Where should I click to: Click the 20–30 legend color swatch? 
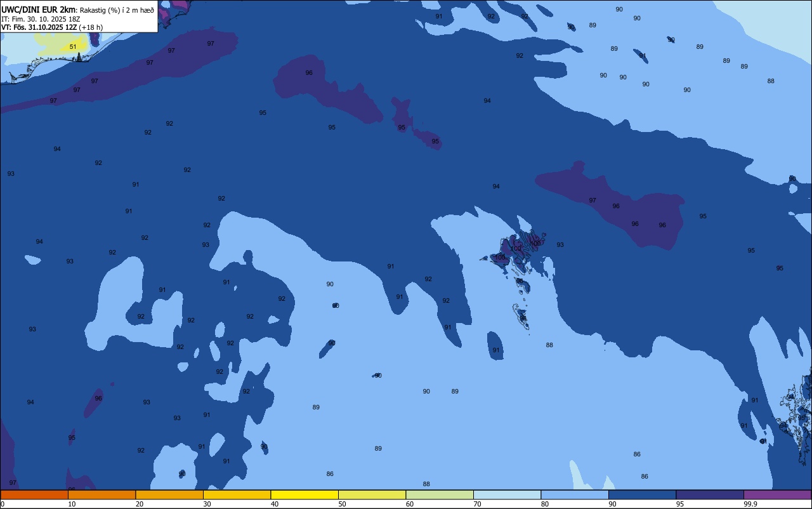click(169, 494)
